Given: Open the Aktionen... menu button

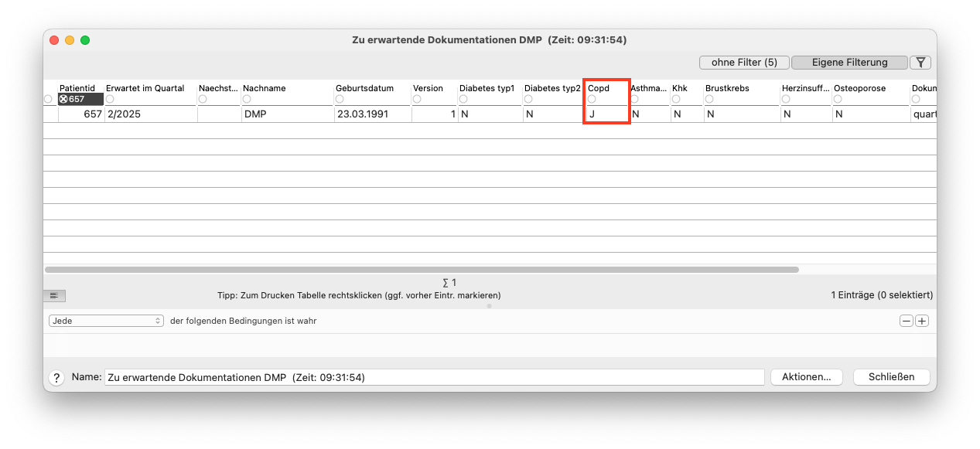Looking at the screenshot, I should point(807,377).
